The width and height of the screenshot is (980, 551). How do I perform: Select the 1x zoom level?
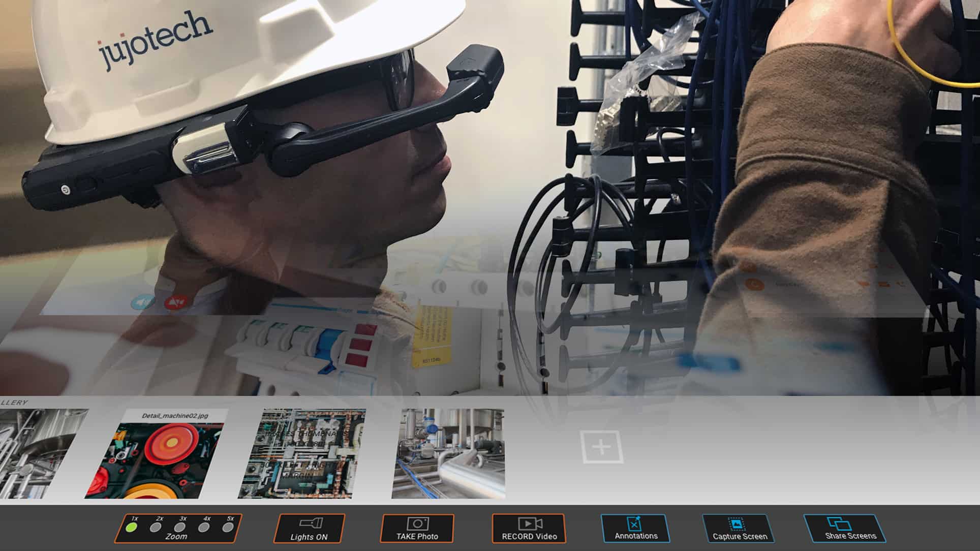132,527
